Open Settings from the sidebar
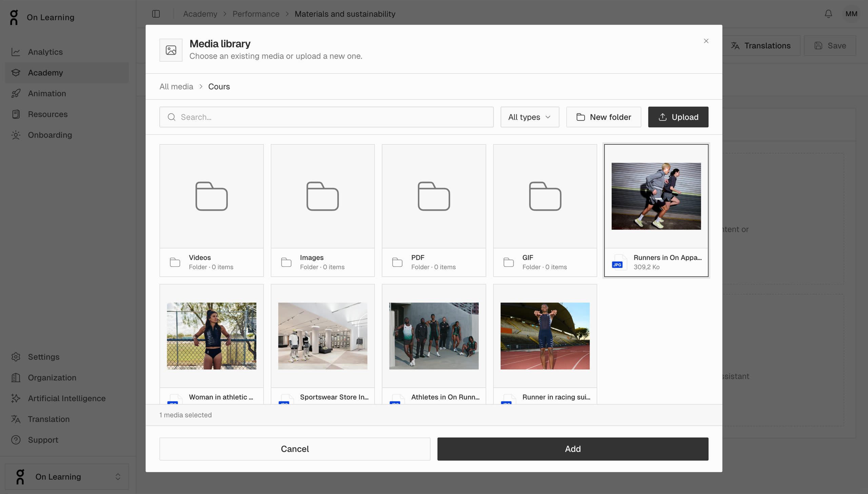 click(67, 356)
